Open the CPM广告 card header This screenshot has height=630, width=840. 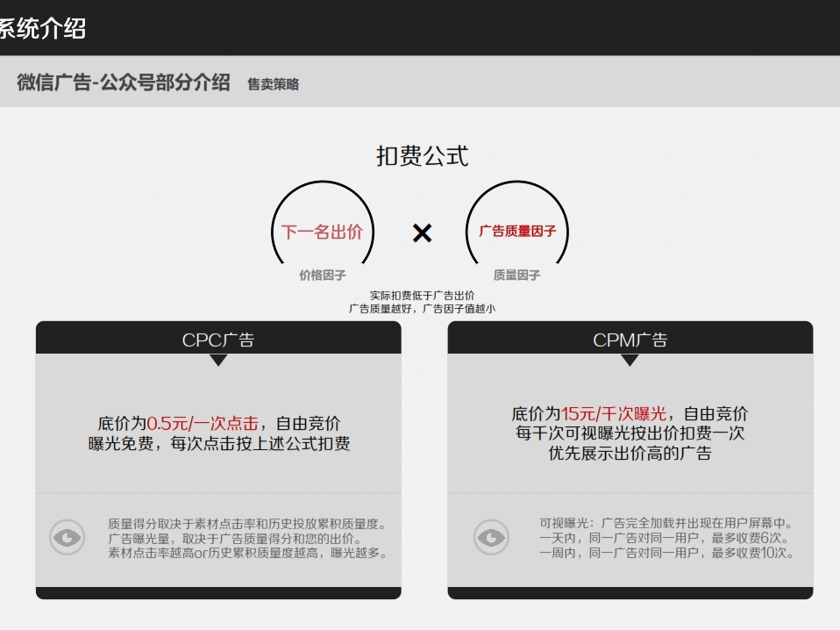[x=630, y=340]
